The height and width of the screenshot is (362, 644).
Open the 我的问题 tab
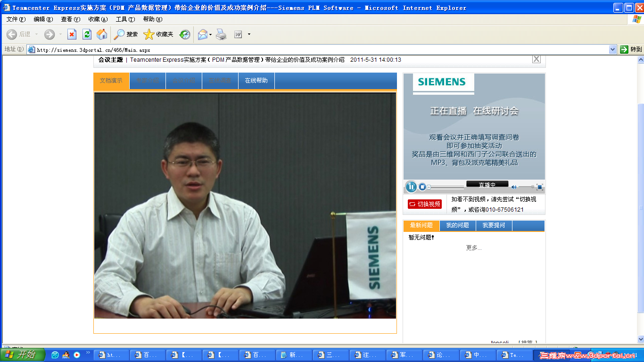[x=458, y=225]
